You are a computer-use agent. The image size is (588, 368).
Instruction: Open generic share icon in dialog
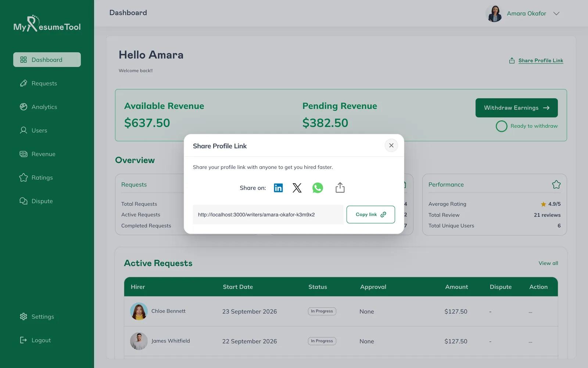(x=340, y=188)
